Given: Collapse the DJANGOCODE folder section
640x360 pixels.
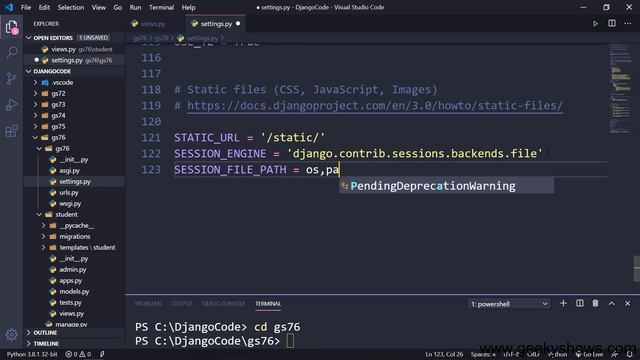Looking at the screenshot, I should [x=52, y=71].
